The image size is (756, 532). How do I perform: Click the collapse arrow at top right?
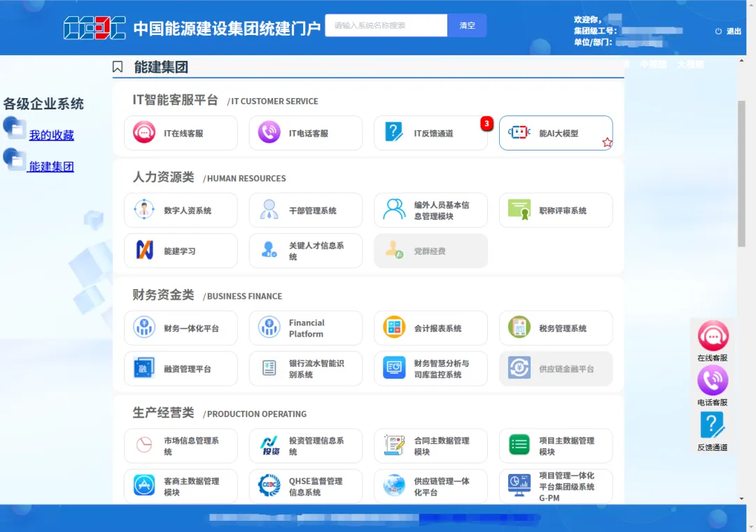pos(741,60)
